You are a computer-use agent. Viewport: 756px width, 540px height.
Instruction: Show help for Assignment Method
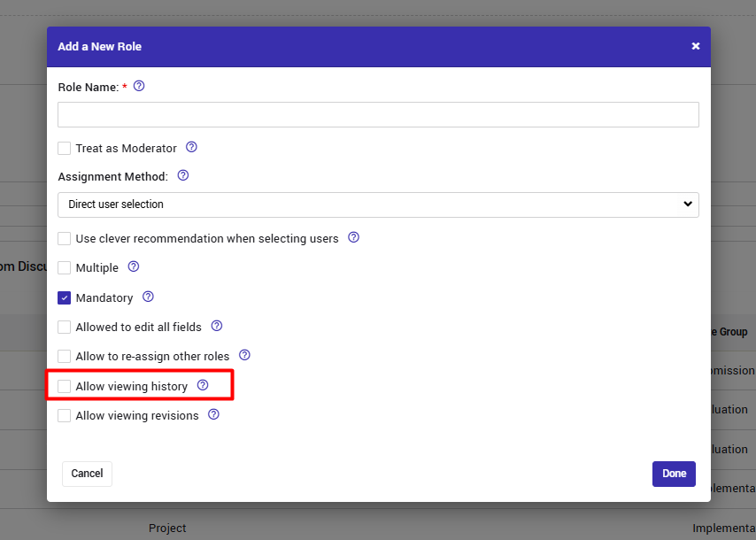click(x=183, y=175)
